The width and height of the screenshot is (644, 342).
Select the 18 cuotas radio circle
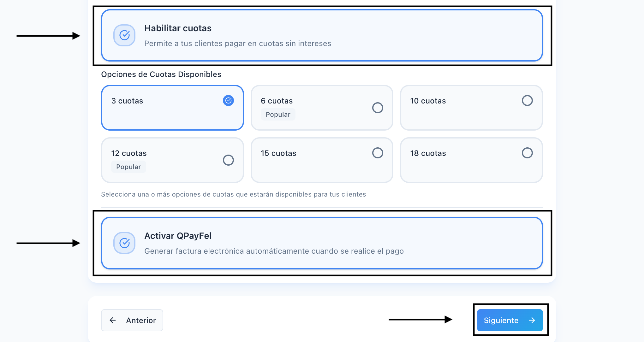tap(527, 153)
